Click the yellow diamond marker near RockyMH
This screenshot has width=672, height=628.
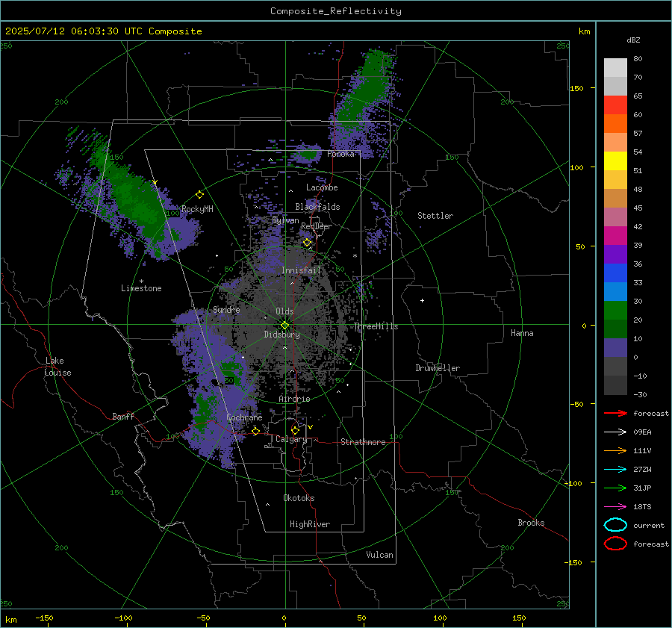pos(199,195)
